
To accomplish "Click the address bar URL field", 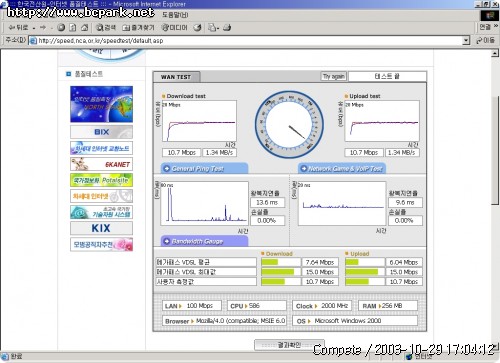I will coord(246,41).
